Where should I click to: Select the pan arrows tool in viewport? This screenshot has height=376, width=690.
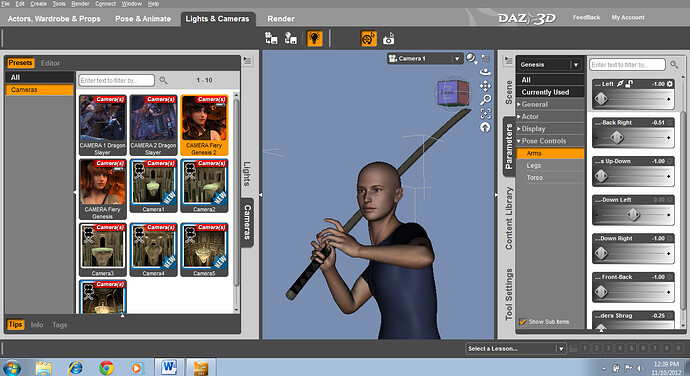485,85
